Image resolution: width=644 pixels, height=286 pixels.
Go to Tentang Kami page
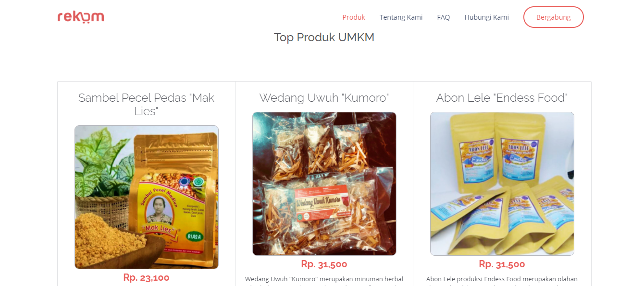pos(401,17)
